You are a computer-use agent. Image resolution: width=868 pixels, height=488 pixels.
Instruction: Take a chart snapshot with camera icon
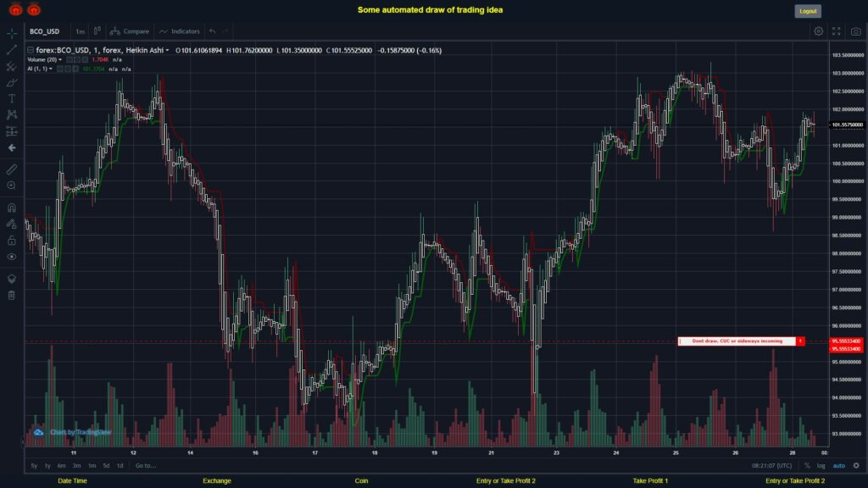click(x=856, y=31)
